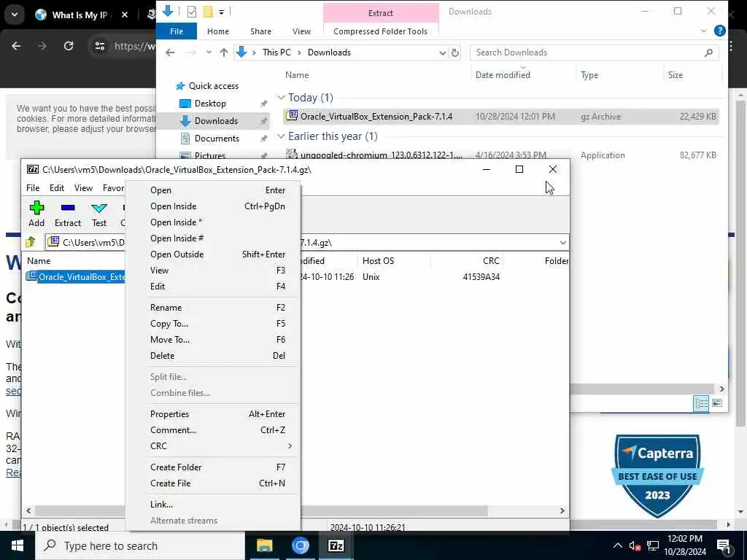Collapse the Today (1) group

tap(281, 98)
